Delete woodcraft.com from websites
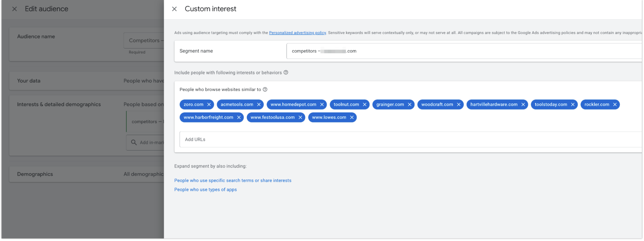This screenshot has width=644, height=241. click(459, 104)
